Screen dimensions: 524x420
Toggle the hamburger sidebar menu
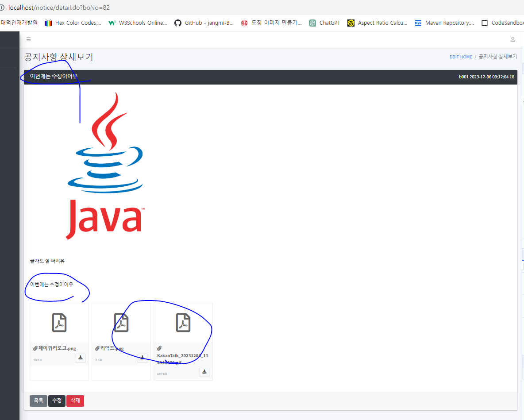(29, 39)
